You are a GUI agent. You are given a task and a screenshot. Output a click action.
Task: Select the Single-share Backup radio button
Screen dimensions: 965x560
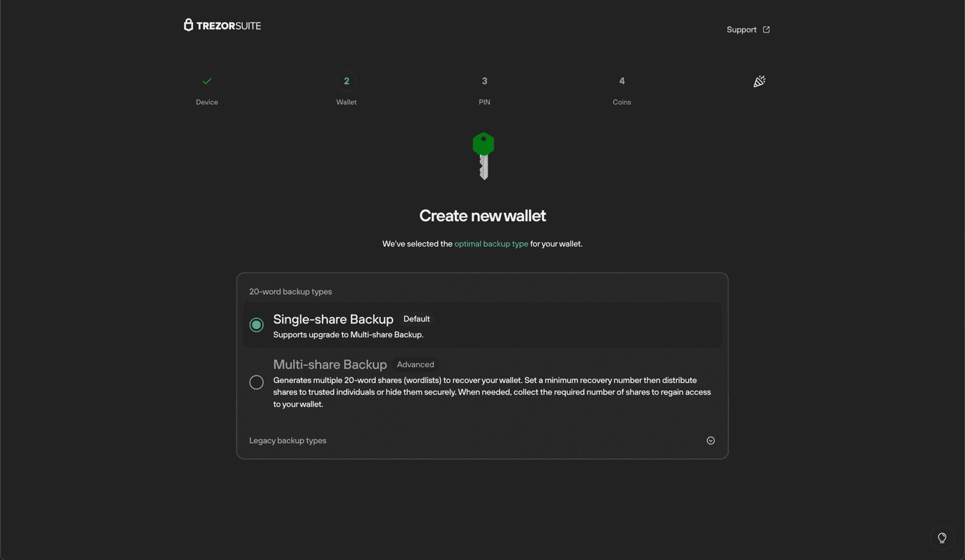pos(256,325)
